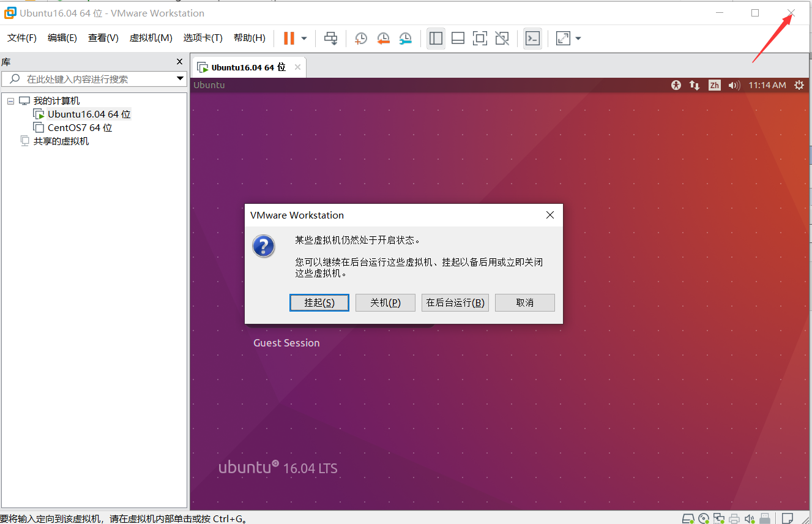Screen dimensions: 812x524
Task: Open the Ubuntu power gear menu icon
Action: point(799,85)
